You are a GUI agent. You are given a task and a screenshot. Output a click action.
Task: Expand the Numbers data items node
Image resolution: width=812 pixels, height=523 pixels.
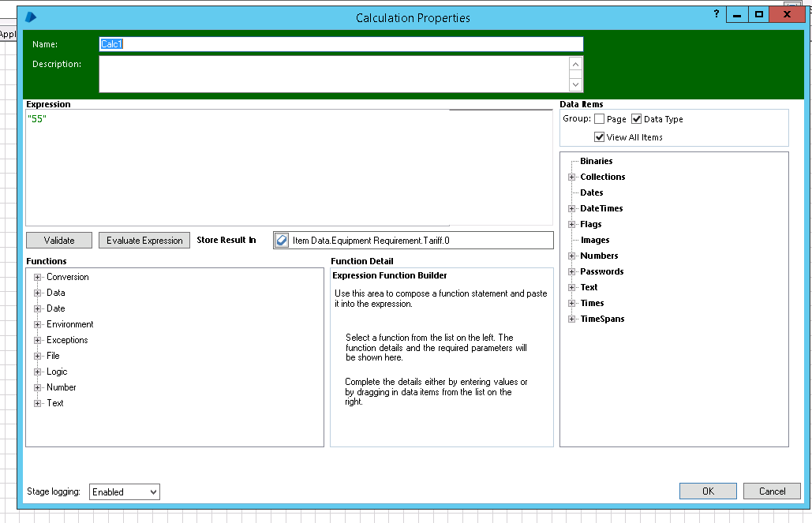click(571, 256)
